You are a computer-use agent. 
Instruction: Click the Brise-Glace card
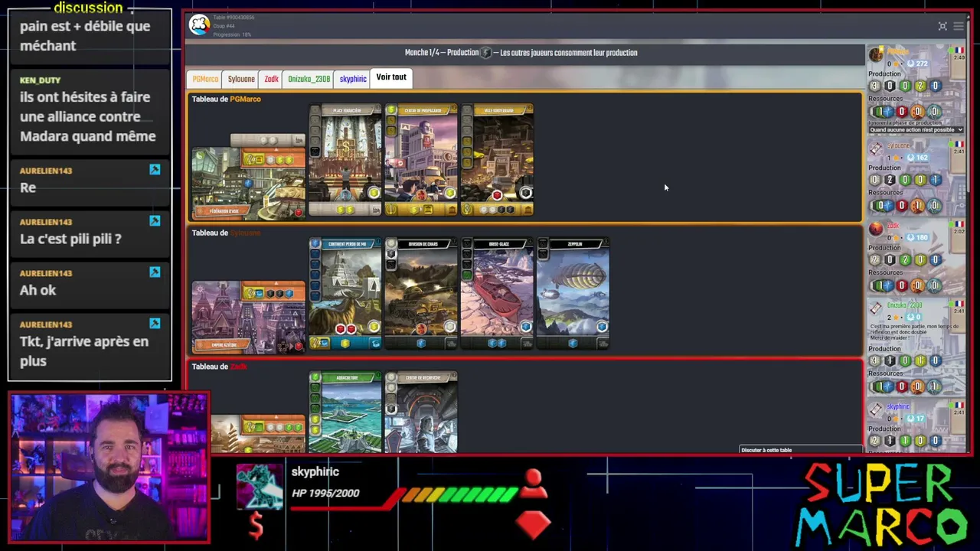click(x=497, y=295)
